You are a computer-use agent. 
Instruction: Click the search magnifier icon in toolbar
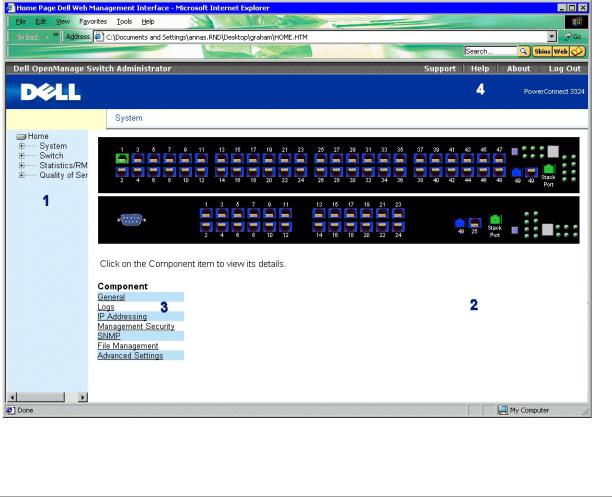(523, 51)
